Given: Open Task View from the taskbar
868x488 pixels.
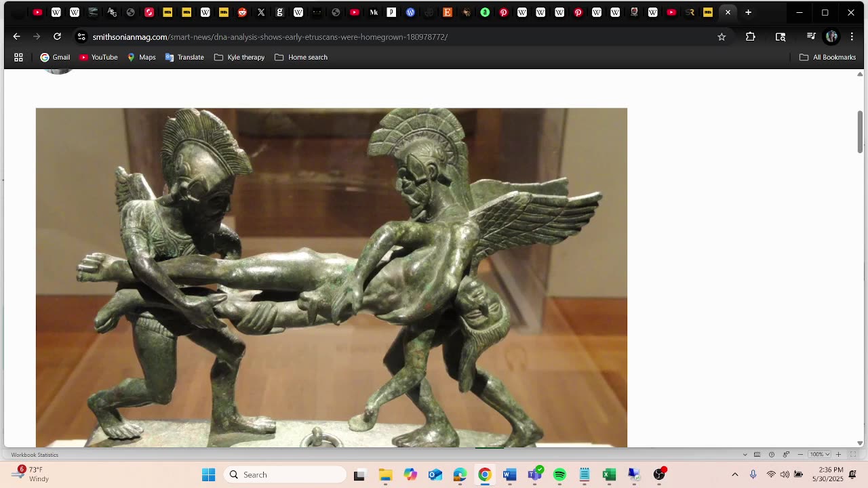Looking at the screenshot, I should coord(359,474).
